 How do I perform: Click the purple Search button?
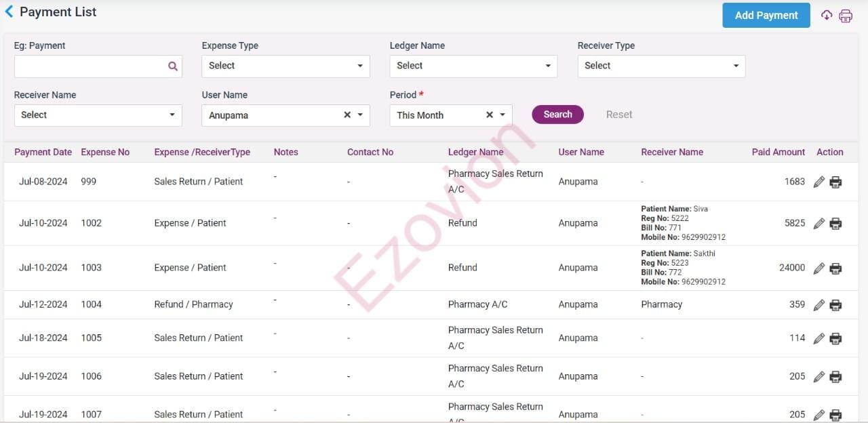pyautogui.click(x=557, y=115)
